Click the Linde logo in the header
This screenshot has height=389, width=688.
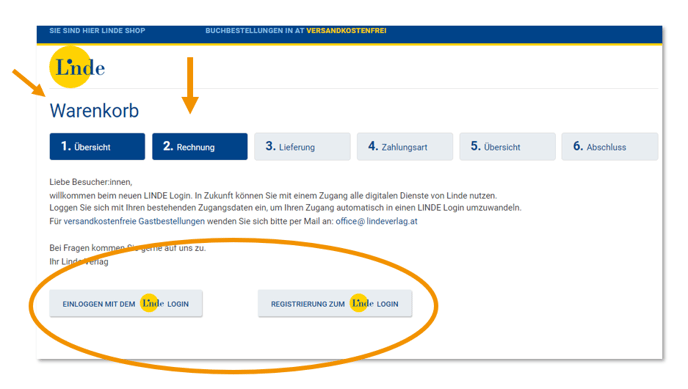[x=77, y=67]
